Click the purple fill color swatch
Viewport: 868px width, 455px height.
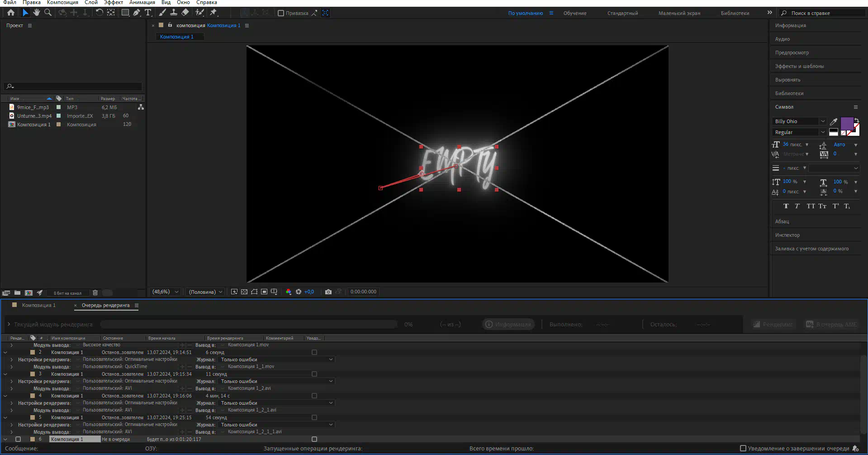[x=846, y=123]
